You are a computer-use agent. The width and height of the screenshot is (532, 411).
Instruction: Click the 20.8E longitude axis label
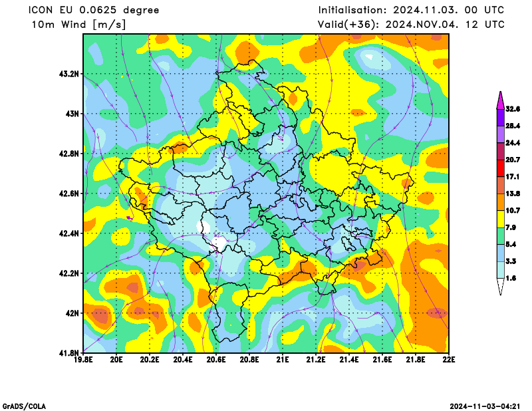pos(249,359)
